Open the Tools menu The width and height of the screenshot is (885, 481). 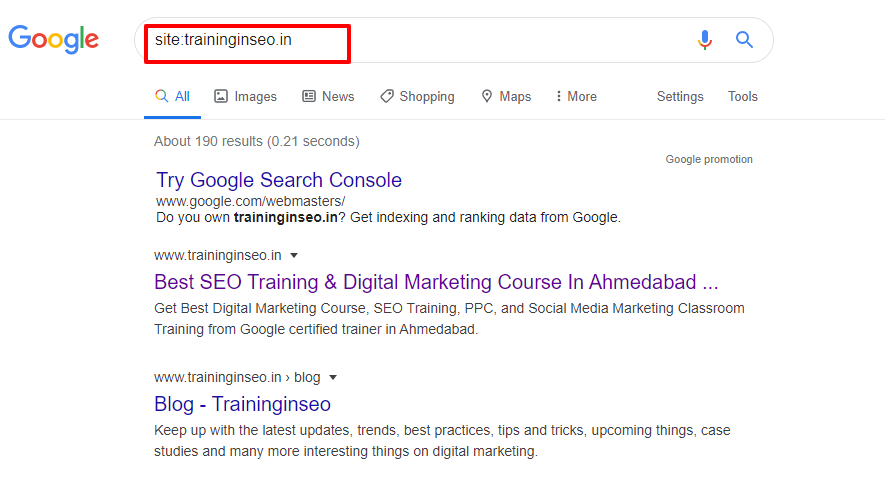coord(743,97)
